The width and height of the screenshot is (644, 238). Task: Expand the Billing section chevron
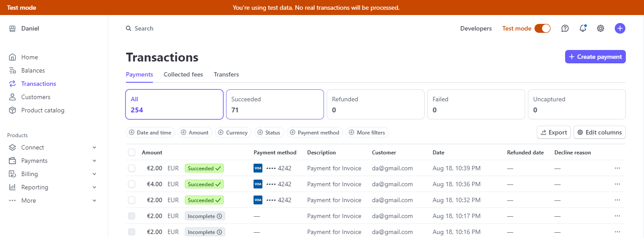pos(94,174)
